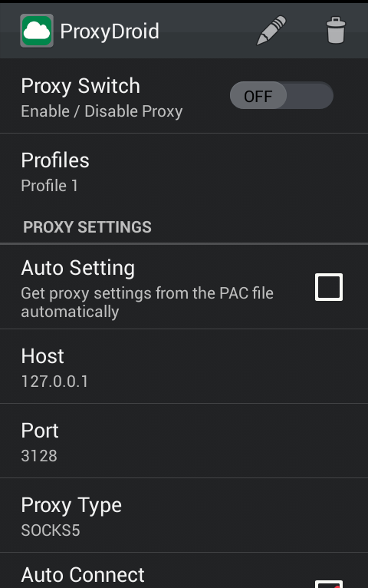Toggle the Auto Connect checkbox
Screen dimensions: 368x588
(329, 584)
